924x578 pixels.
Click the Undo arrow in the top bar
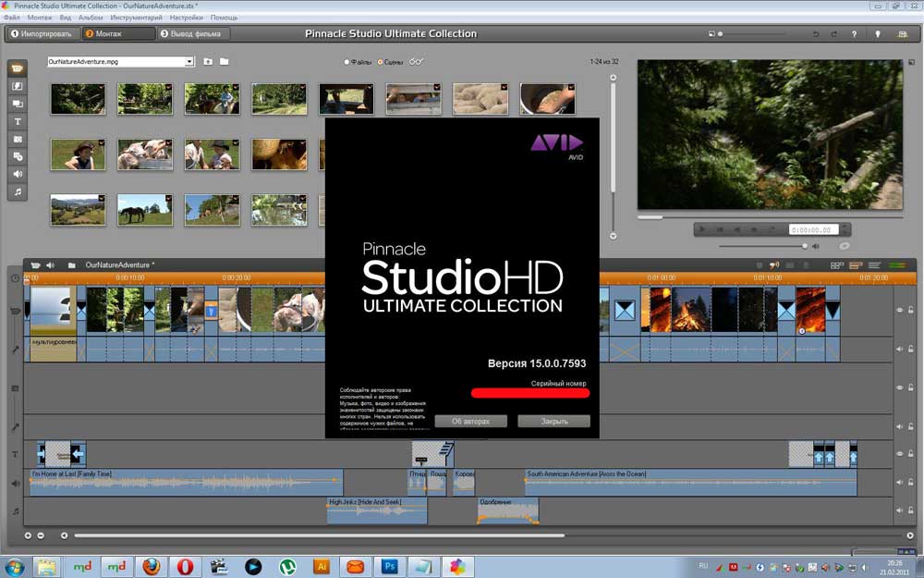[x=815, y=34]
